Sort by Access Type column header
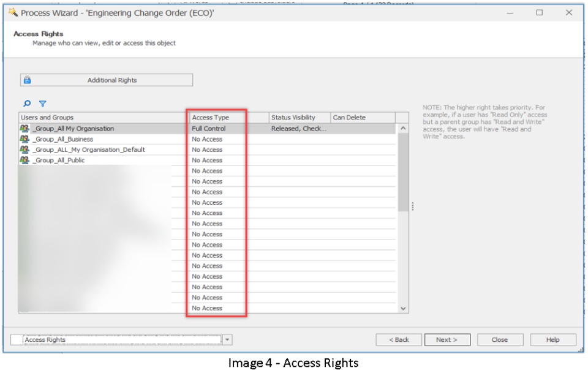The height and width of the screenshot is (370, 588). point(229,118)
